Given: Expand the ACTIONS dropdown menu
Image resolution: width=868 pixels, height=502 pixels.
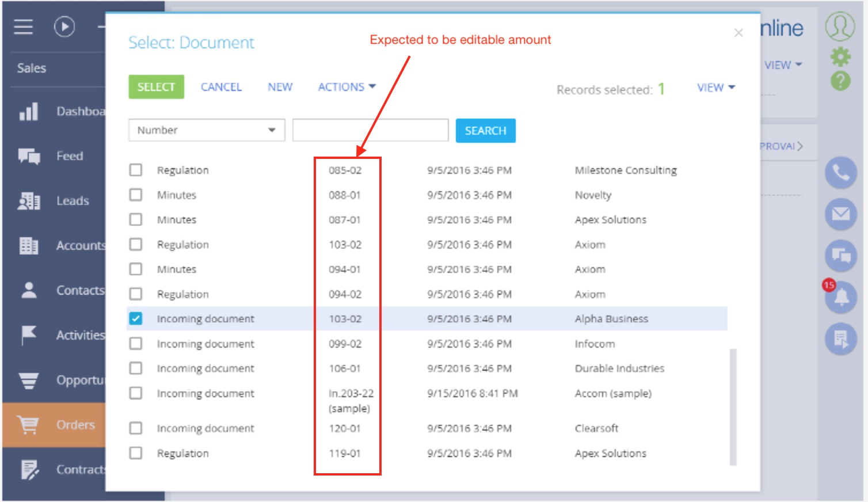Looking at the screenshot, I should click(347, 87).
